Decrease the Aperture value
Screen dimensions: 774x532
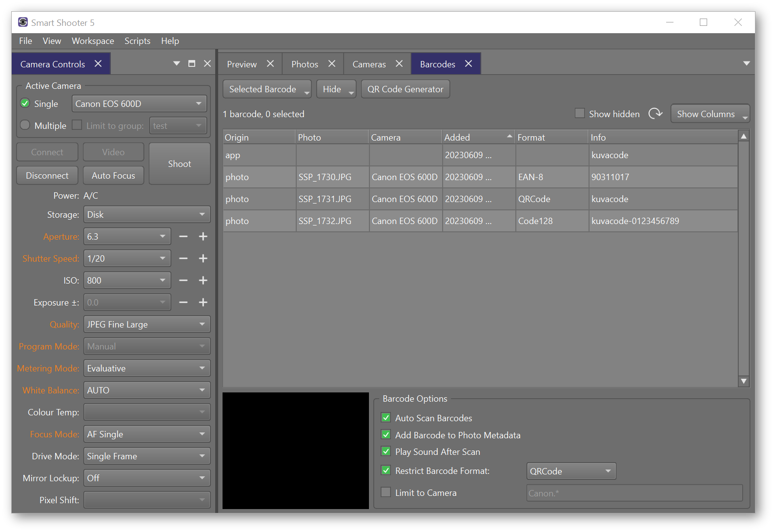[183, 237]
